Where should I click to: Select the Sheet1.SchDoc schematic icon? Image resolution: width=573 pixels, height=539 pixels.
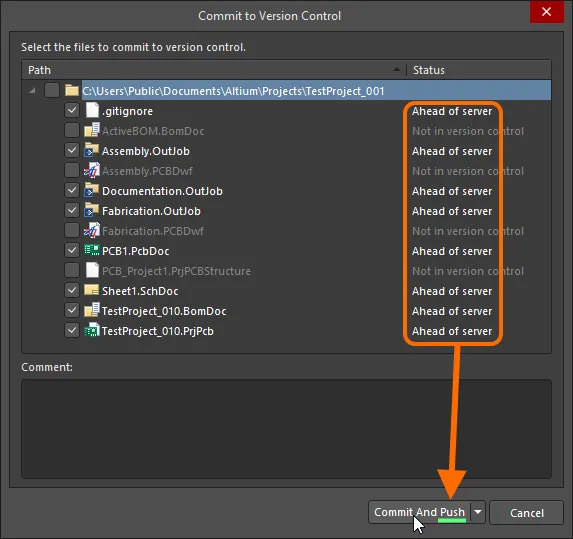tap(92, 291)
